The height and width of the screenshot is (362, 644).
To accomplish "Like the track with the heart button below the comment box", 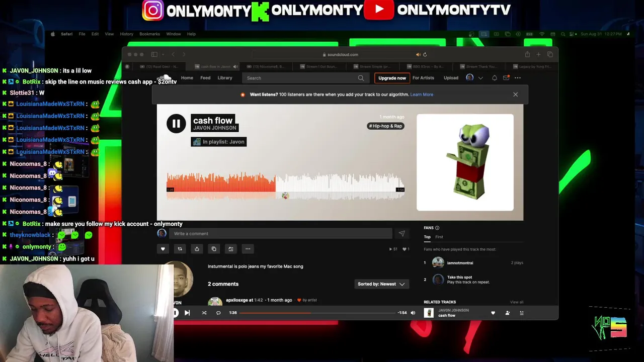I will (x=163, y=249).
